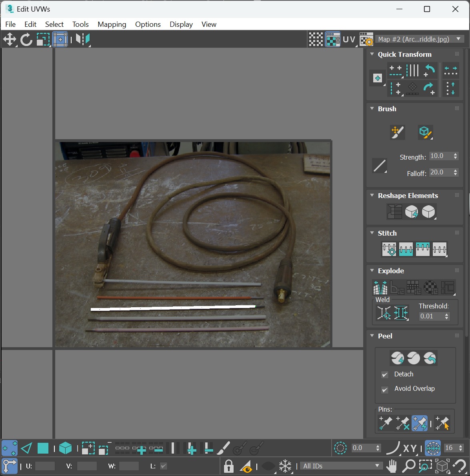Click the Set Pivot button in Quick Transform
This screenshot has width=470, height=476.
(377, 78)
